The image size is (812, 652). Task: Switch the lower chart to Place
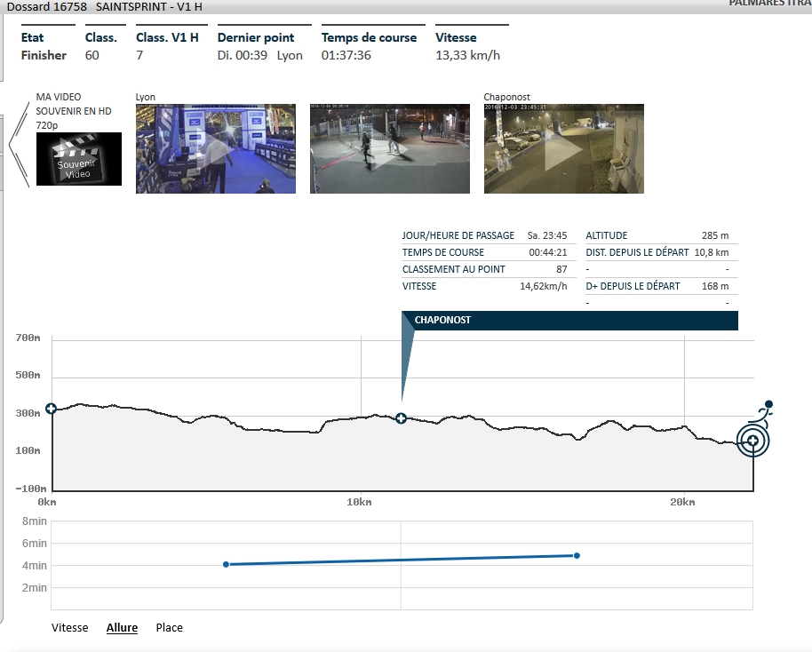(170, 628)
